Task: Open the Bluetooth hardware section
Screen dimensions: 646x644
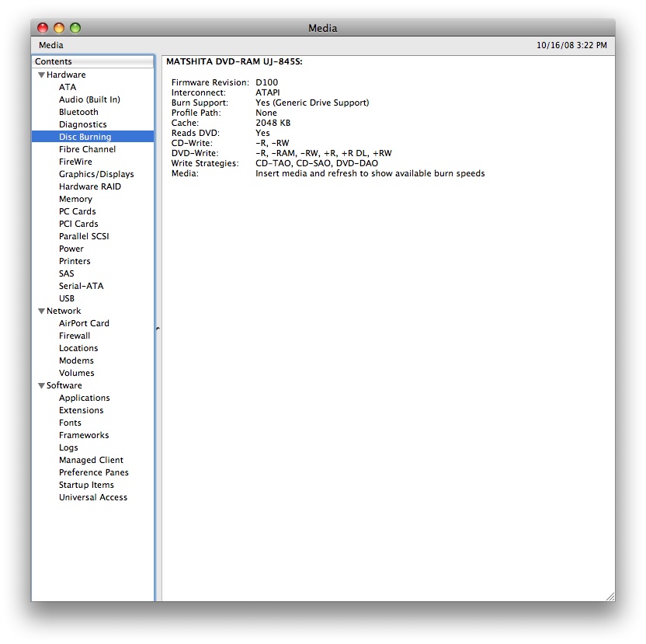Action: point(78,112)
